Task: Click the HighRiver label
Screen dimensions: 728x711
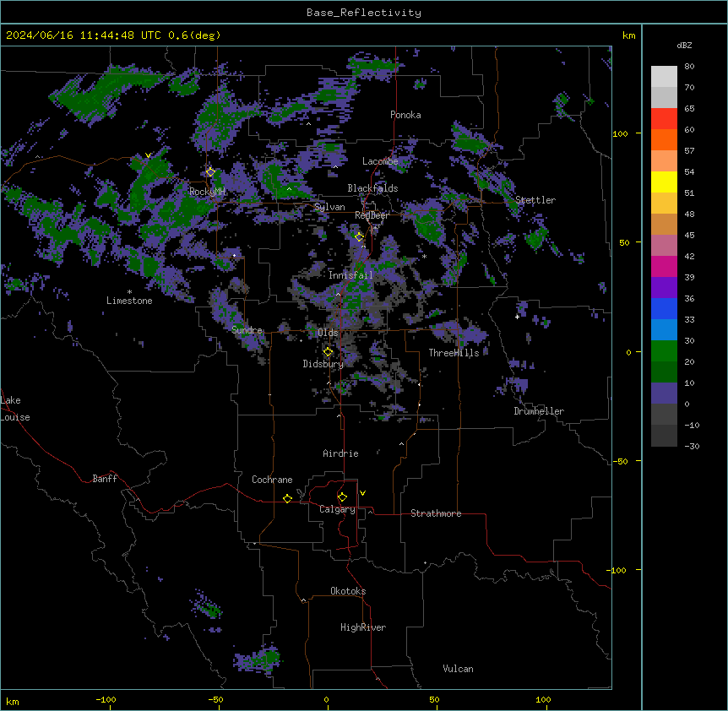Action: click(x=363, y=627)
